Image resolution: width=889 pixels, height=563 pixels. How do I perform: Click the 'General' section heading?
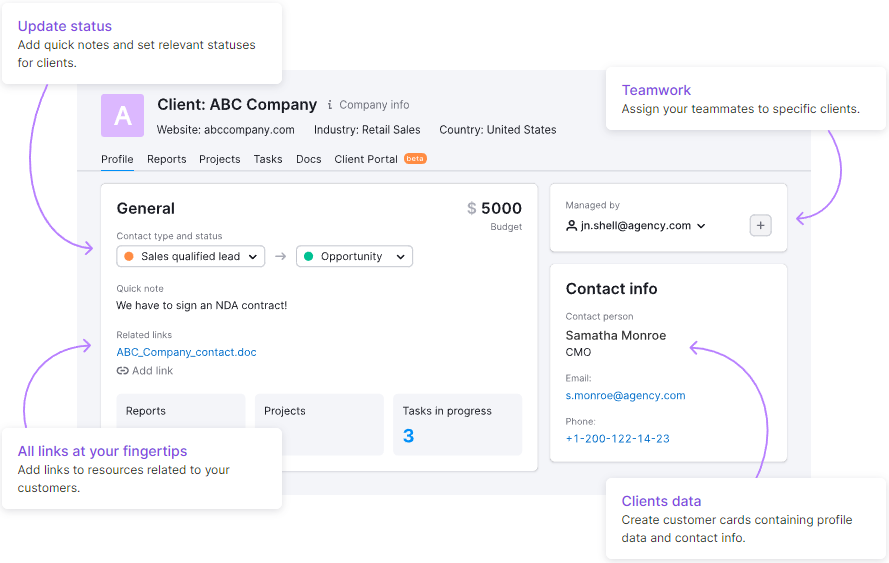click(146, 209)
